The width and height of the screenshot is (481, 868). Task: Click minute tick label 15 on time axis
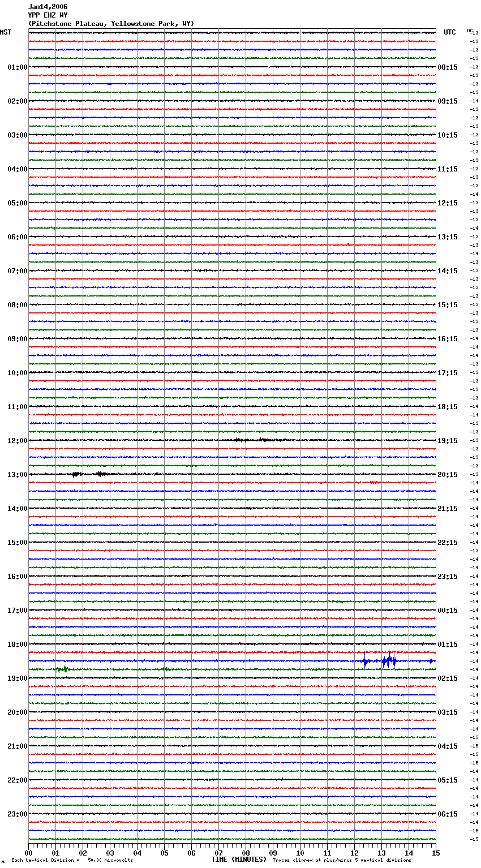(436, 853)
